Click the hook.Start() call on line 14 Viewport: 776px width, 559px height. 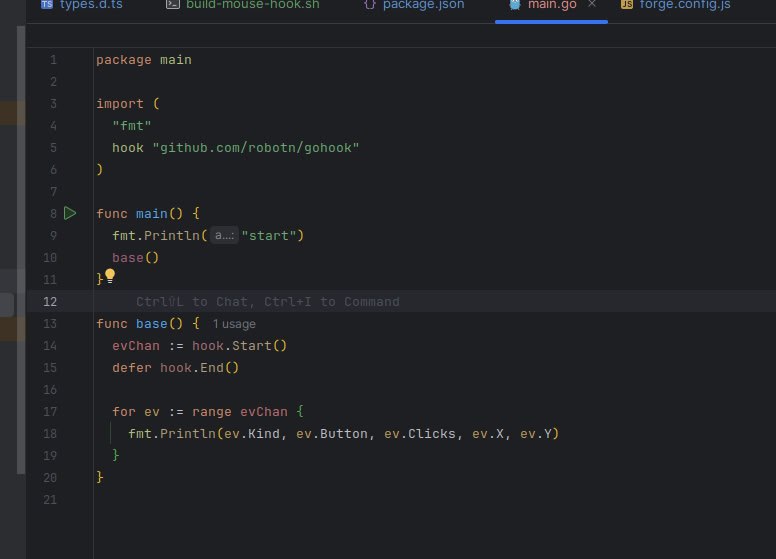(x=240, y=346)
